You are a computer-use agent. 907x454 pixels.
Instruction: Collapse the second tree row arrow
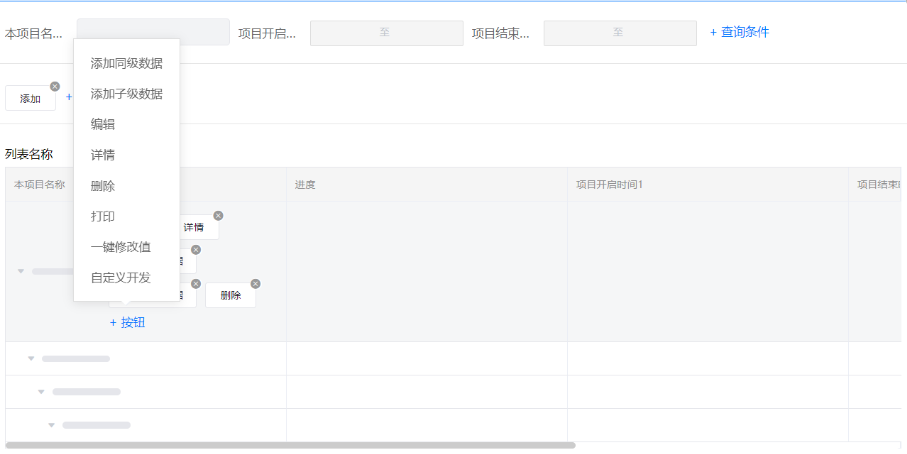pyautogui.click(x=31, y=358)
